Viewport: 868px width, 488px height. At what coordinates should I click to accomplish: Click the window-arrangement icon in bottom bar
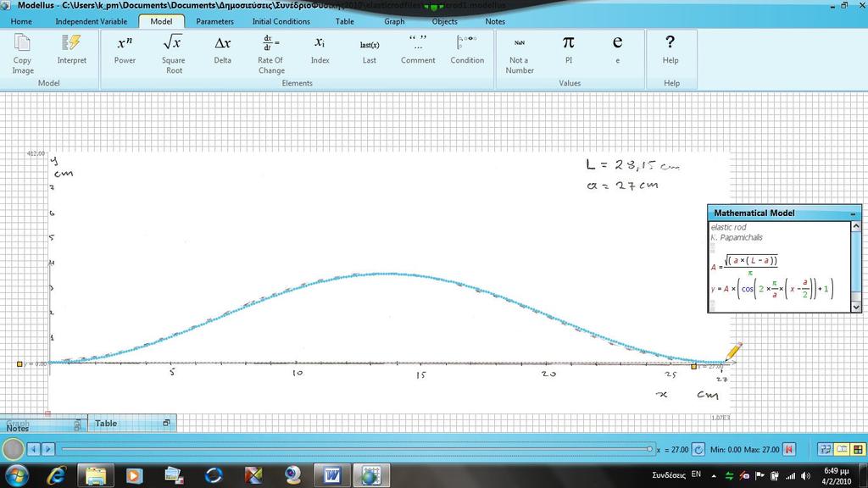825,449
